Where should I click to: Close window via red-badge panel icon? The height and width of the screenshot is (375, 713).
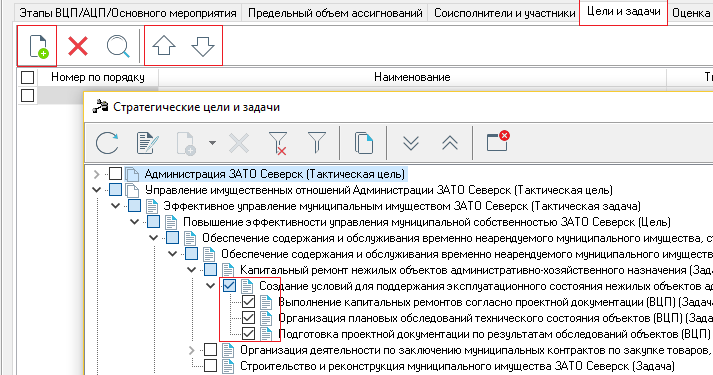[497, 141]
